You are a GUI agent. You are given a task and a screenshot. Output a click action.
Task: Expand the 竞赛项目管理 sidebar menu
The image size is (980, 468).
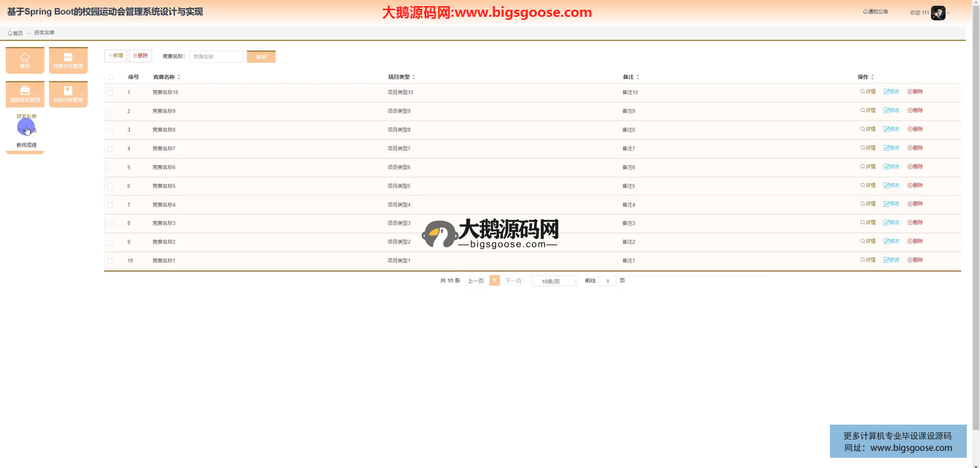click(x=68, y=60)
